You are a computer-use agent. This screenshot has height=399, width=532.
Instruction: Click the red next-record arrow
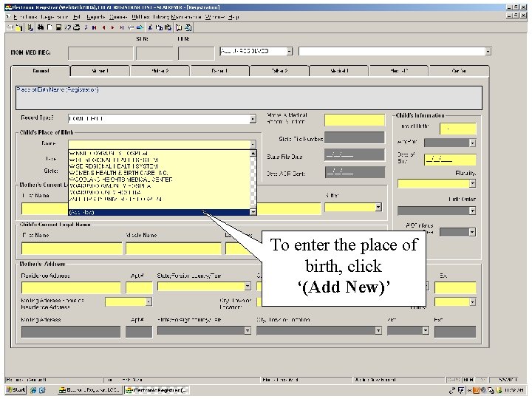tap(112, 27)
